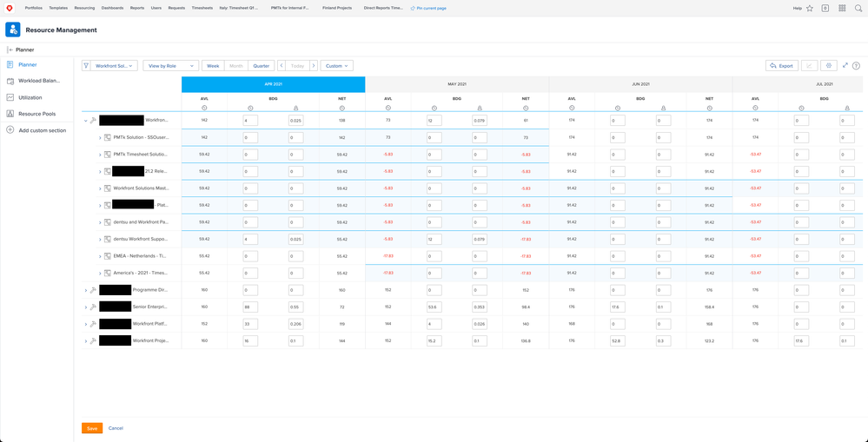Open the main menu grid icon
This screenshot has height=442, width=868.
[x=842, y=8]
